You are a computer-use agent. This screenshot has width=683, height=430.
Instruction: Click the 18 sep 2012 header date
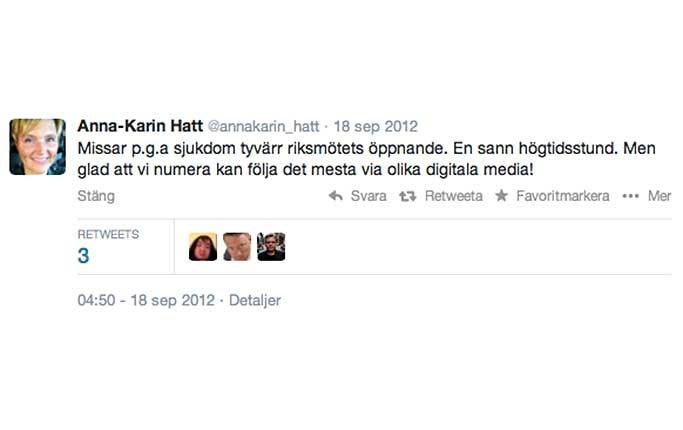[x=375, y=126]
